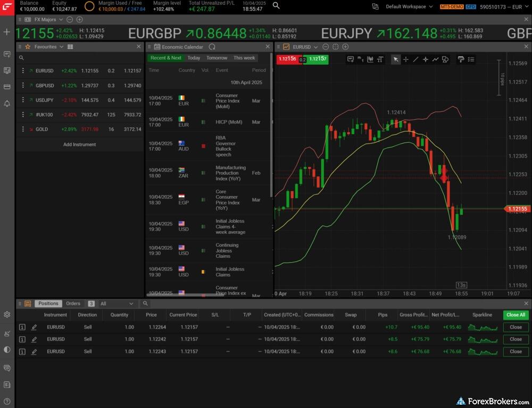Image resolution: width=532 pixels, height=408 pixels.
Task: Open the paint roller chart style tool
Action: tap(461, 60)
